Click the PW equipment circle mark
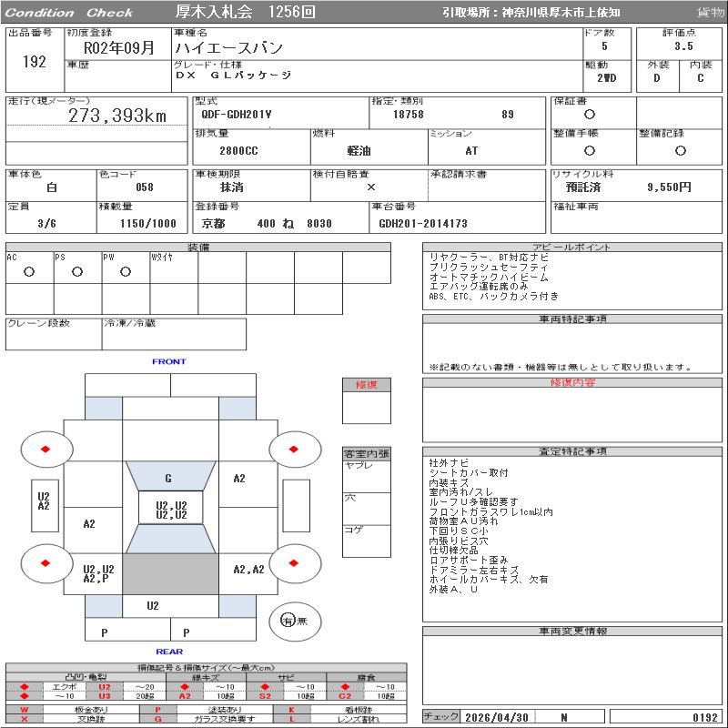This screenshot has width=728, height=728. tap(126, 271)
